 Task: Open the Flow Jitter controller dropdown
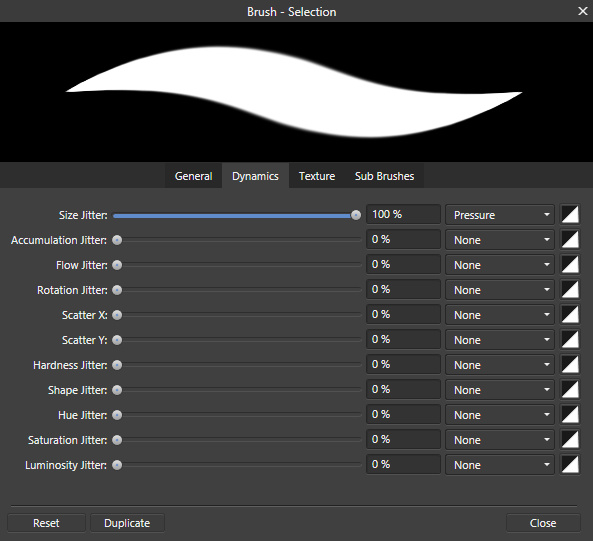(500, 265)
